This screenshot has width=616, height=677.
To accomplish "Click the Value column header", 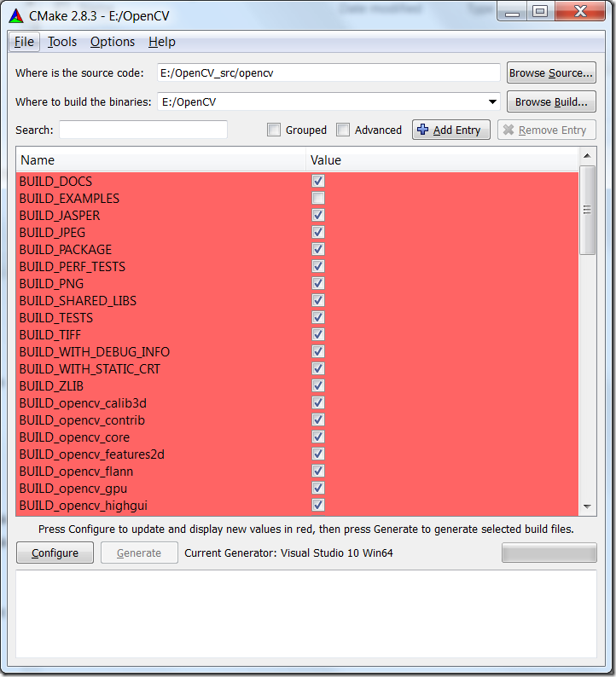I will point(442,160).
